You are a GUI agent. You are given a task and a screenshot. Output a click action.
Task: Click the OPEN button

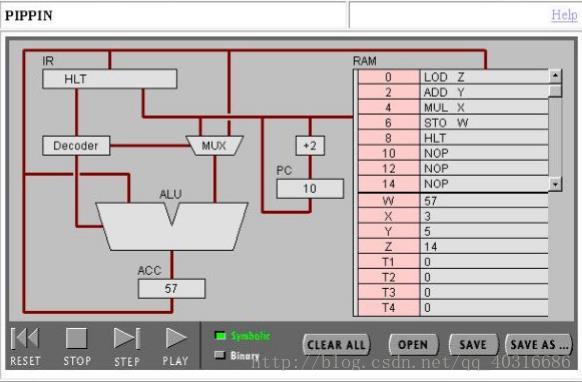coord(413,345)
